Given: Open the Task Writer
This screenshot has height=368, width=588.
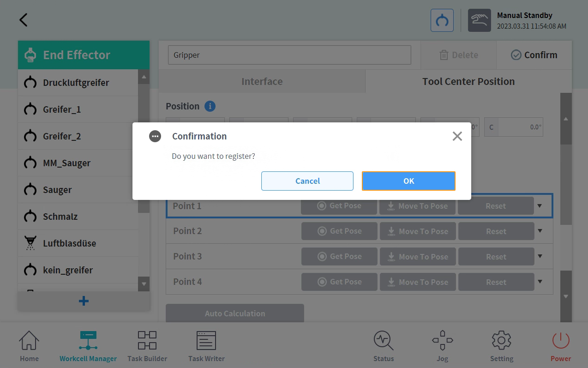Looking at the screenshot, I should pyautogui.click(x=206, y=346).
